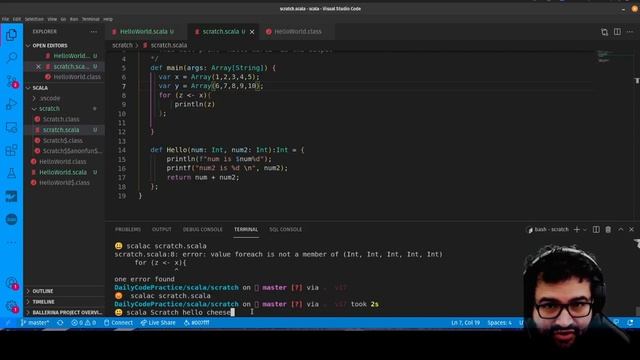Close the bottom panel
The height and width of the screenshot is (360, 640).
(631, 229)
